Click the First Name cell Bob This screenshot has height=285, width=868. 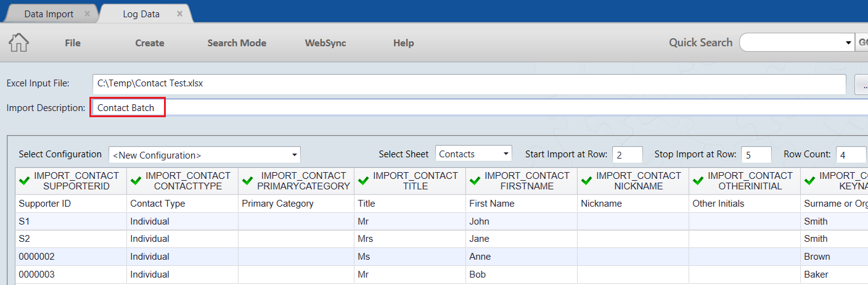tap(522, 275)
